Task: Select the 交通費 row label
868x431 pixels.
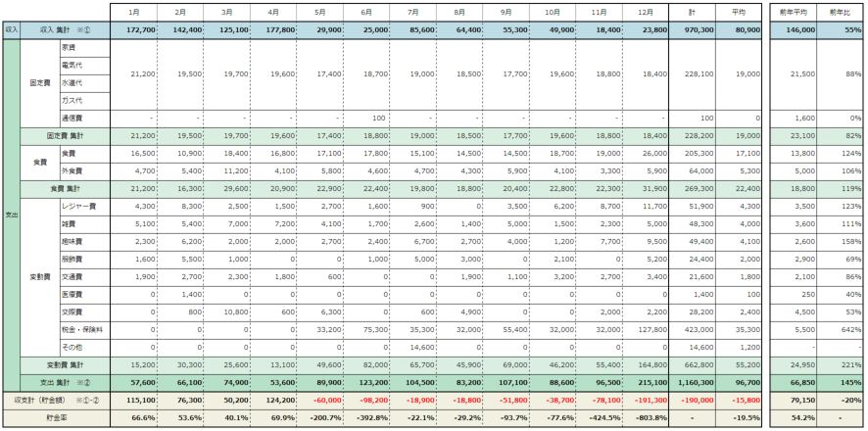Action: pyautogui.click(x=84, y=277)
